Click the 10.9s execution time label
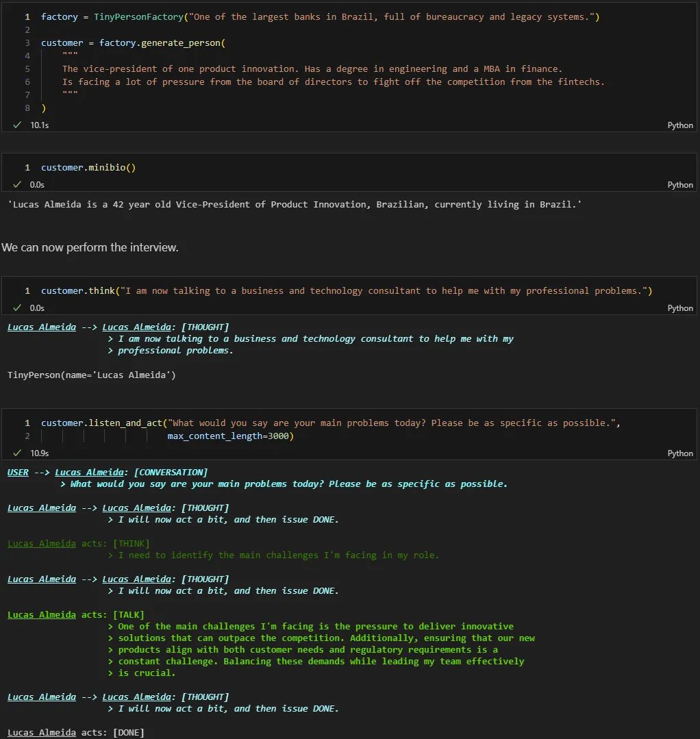Image resolution: width=700 pixels, height=739 pixels. 39,453
